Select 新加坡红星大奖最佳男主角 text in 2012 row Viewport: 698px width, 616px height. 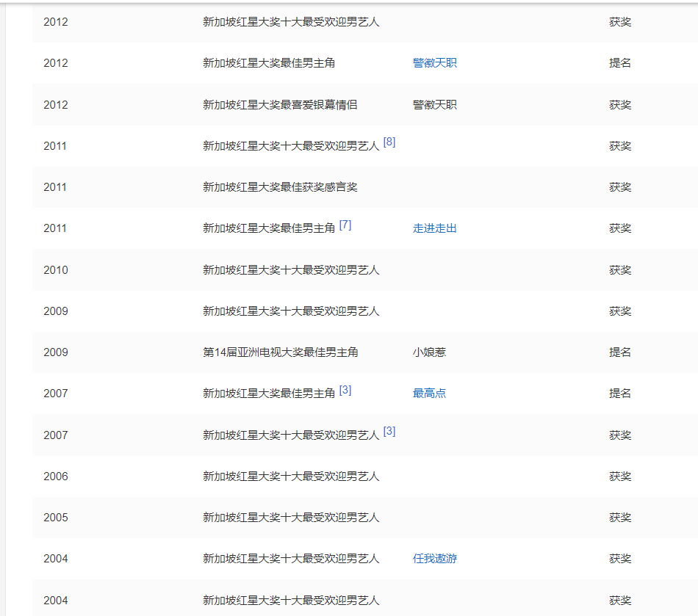269,63
